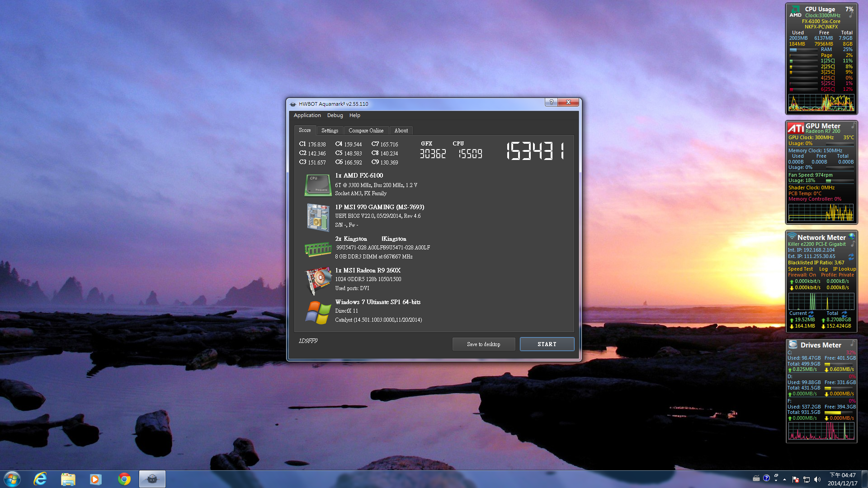Click the Aquamark title bar app icon
Screen dimensions: 868x488
(292, 104)
